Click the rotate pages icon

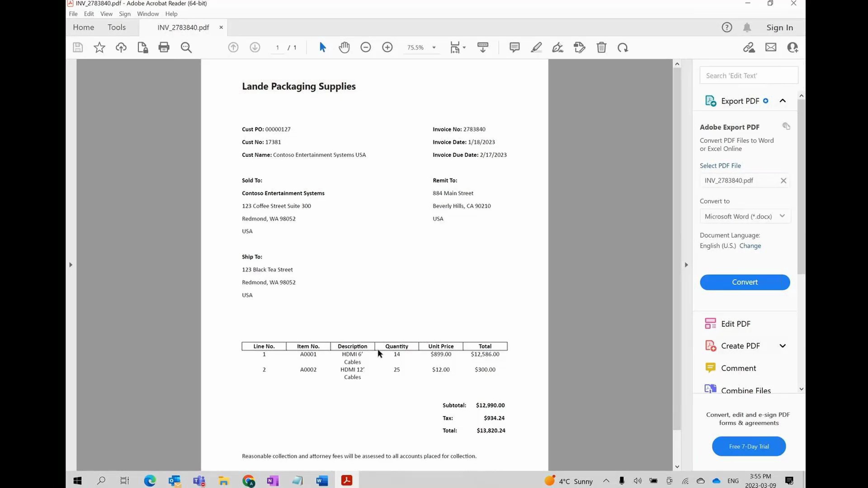(x=623, y=47)
